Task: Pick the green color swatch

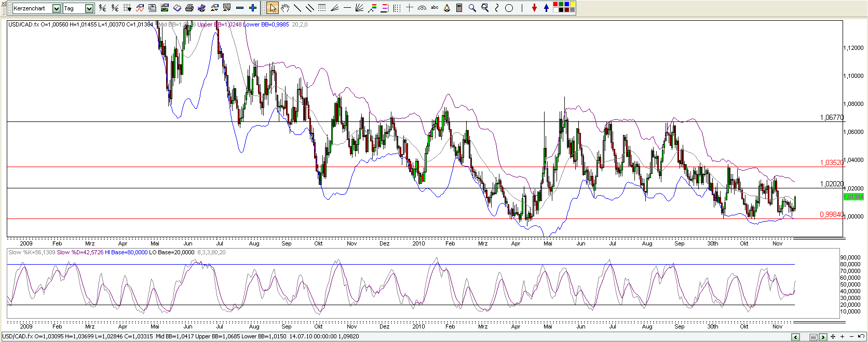Action: (x=561, y=4)
